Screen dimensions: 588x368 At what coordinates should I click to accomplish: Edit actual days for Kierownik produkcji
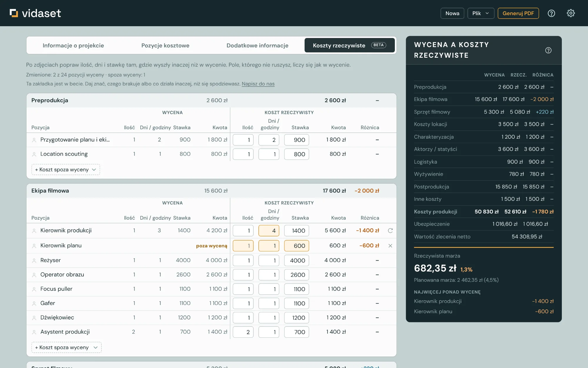[x=269, y=231]
